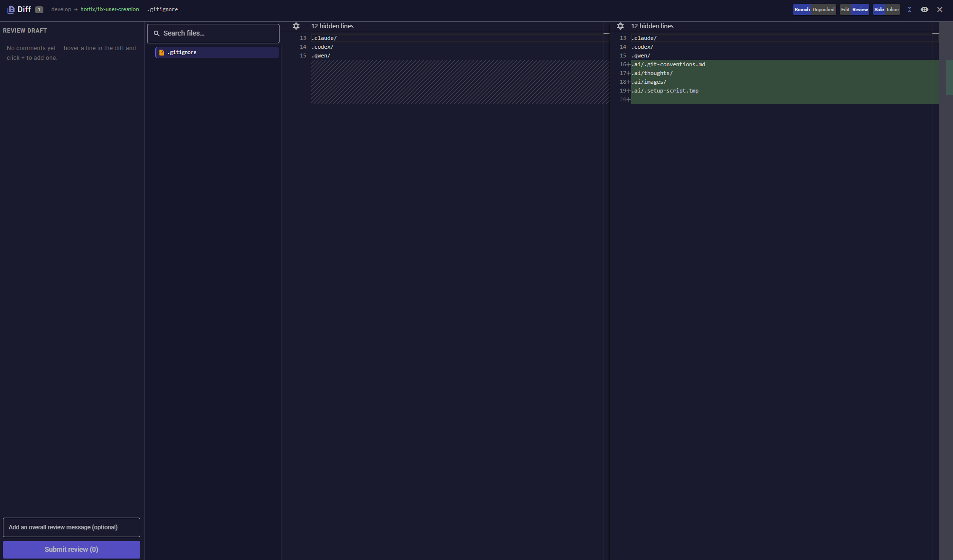The image size is (953, 560).
Task: Click the plus on added line 19
Action: click(629, 91)
